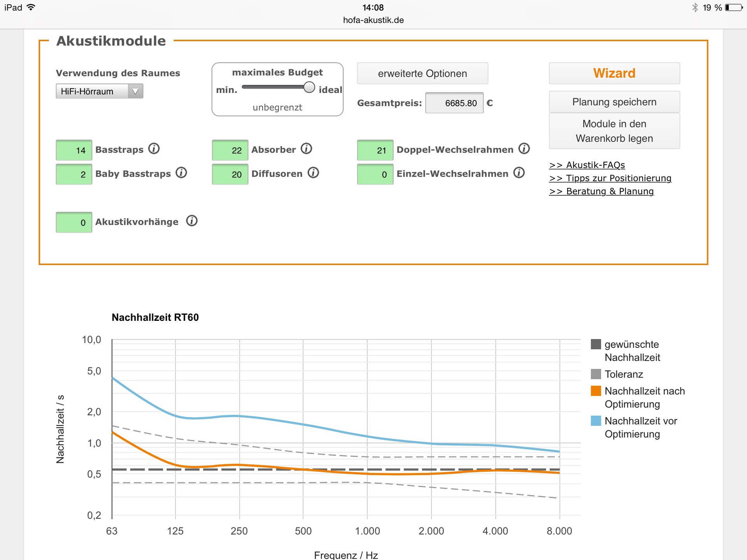Click the Diffusoren quantity field
747x560 pixels.
[x=230, y=174]
